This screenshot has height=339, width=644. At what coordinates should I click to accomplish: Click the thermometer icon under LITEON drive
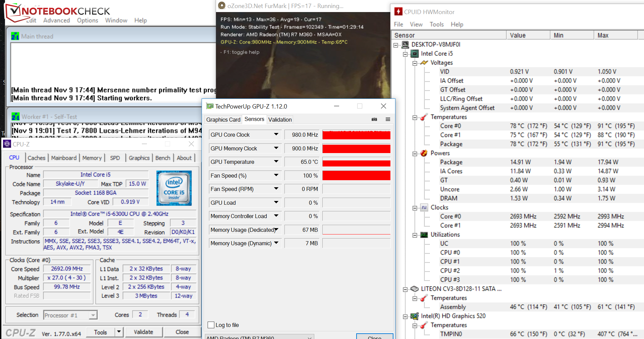pos(424,298)
